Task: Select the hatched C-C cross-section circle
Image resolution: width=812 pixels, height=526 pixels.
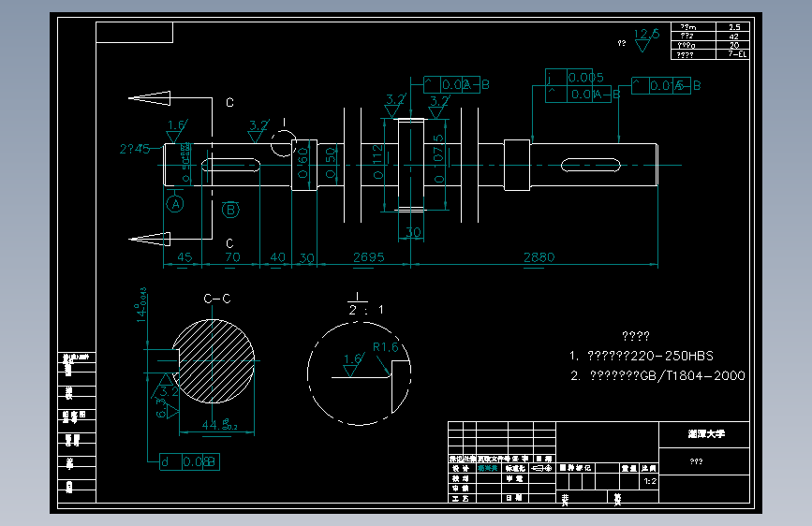Action: 214,361
